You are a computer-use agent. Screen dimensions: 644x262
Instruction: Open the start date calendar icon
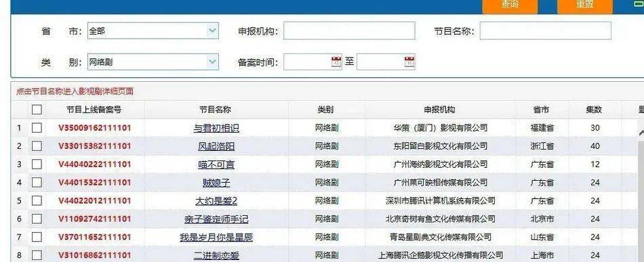pos(336,62)
